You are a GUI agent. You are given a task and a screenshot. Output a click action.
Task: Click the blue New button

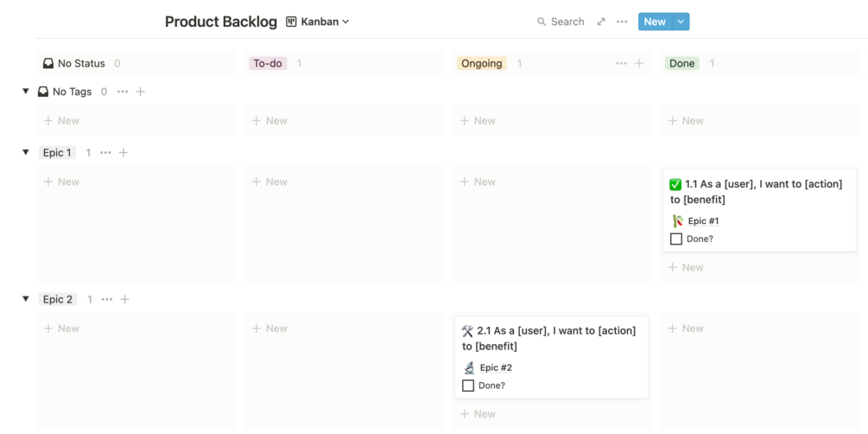[655, 22]
